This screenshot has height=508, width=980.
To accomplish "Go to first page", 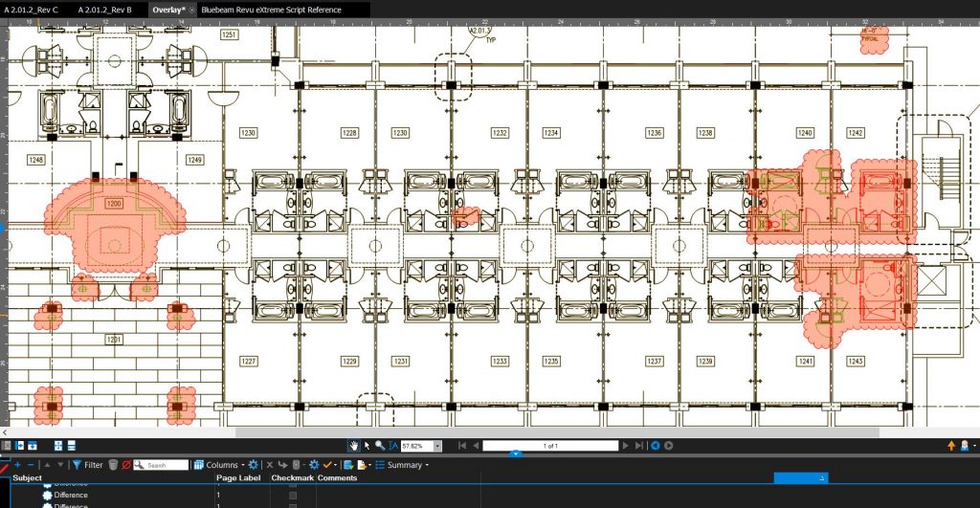I will click(462, 446).
